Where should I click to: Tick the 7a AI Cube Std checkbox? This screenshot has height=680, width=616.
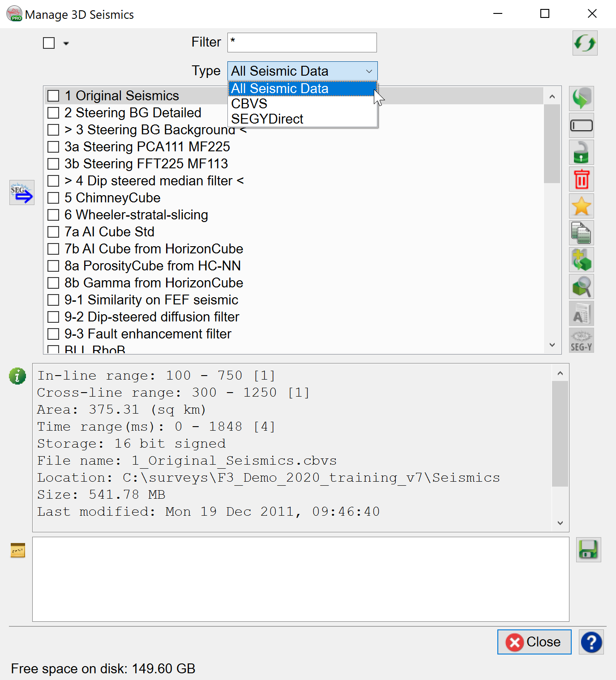(x=53, y=232)
